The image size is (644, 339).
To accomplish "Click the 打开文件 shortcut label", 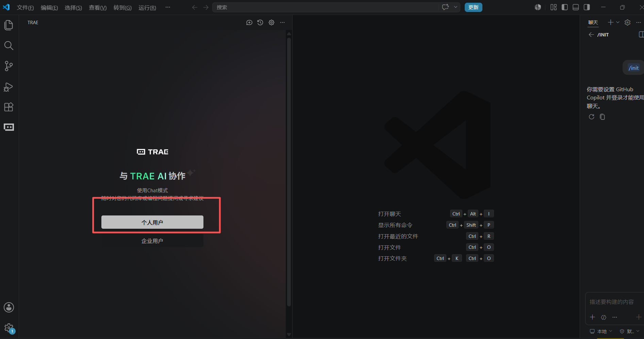I will tap(390, 247).
